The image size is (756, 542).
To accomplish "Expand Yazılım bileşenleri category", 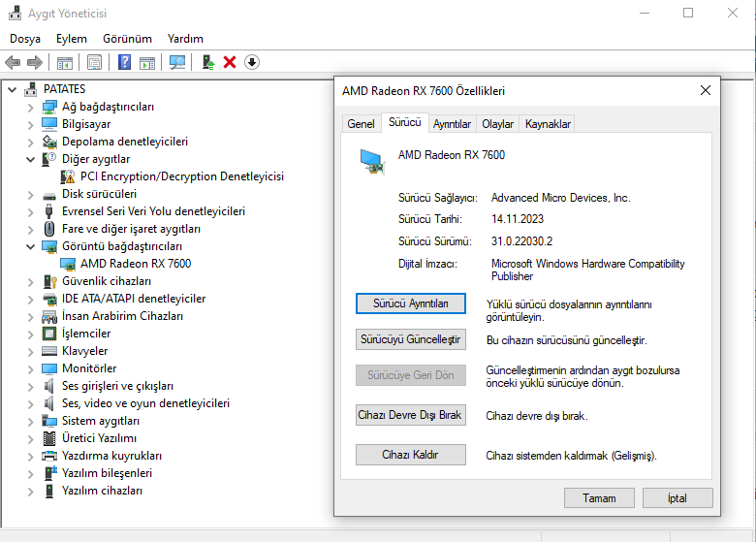I will [x=31, y=474].
